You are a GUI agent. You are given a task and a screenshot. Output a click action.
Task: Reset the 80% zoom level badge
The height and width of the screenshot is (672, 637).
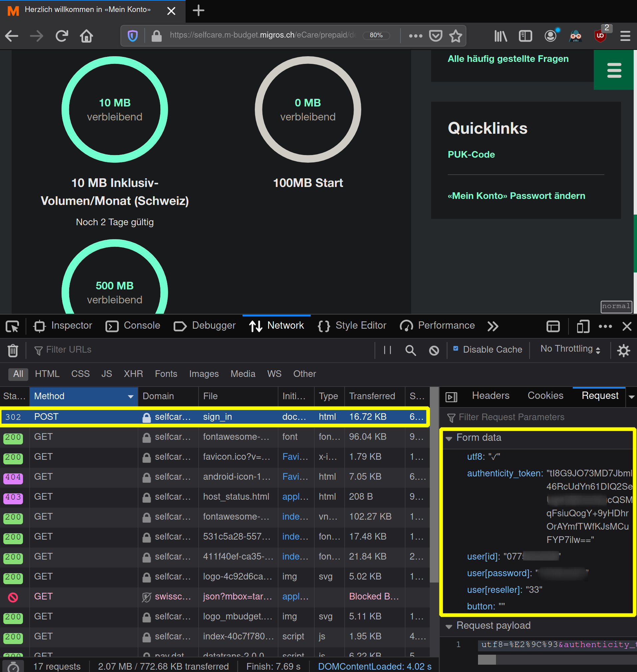coord(376,35)
